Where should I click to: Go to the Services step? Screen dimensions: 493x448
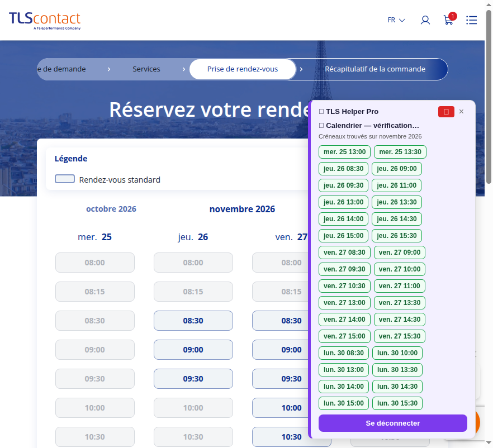click(146, 69)
